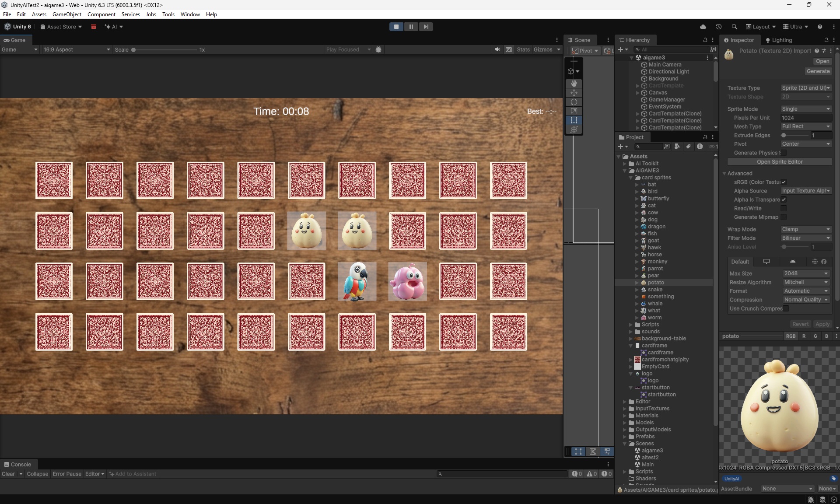Viewport: 840px width, 504px height.
Task: Open the Texture Type dropdown
Action: (806, 88)
